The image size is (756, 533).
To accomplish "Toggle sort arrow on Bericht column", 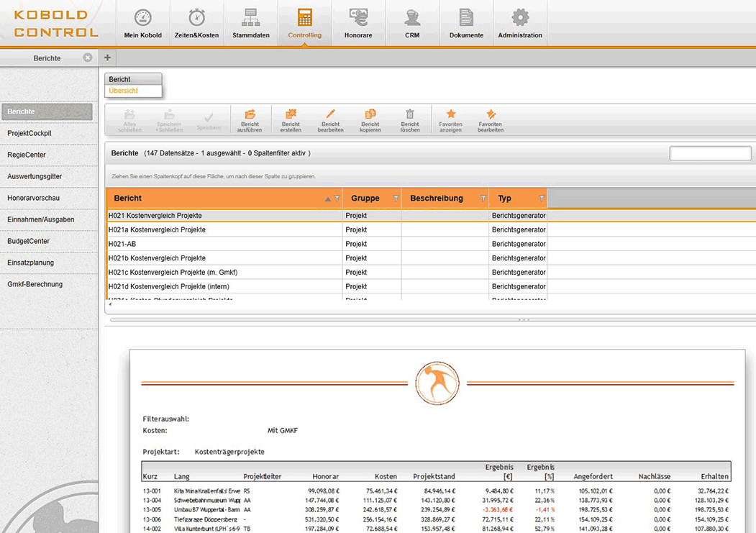I will pyautogui.click(x=328, y=199).
